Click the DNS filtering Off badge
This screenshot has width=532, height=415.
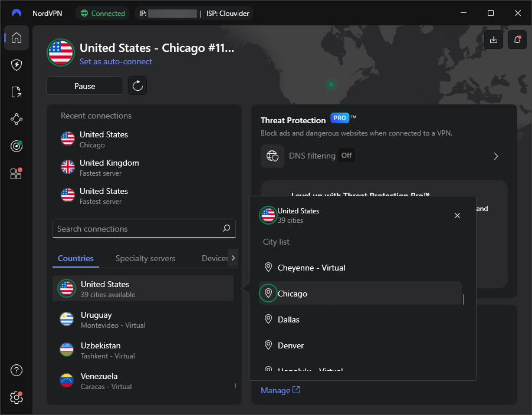[x=346, y=156]
